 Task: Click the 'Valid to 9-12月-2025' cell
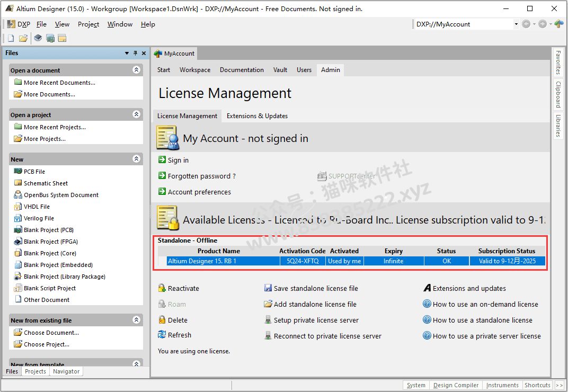507,261
